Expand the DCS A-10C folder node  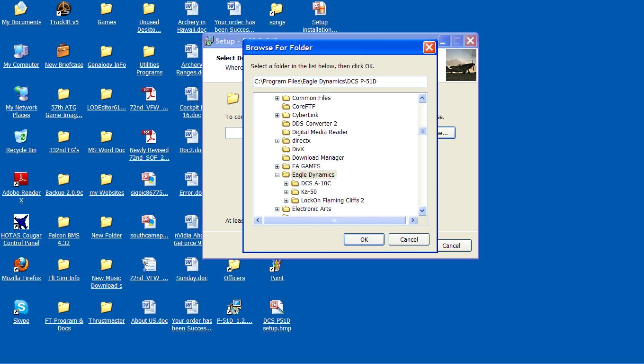point(286,183)
